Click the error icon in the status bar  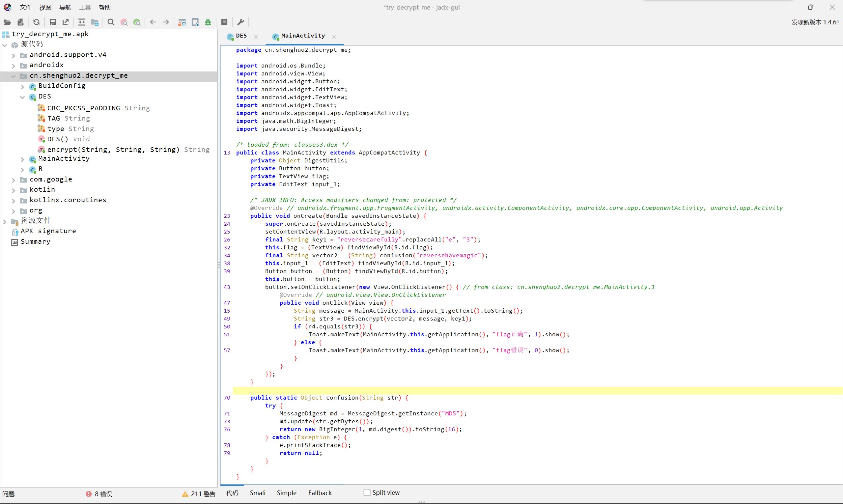(89, 494)
